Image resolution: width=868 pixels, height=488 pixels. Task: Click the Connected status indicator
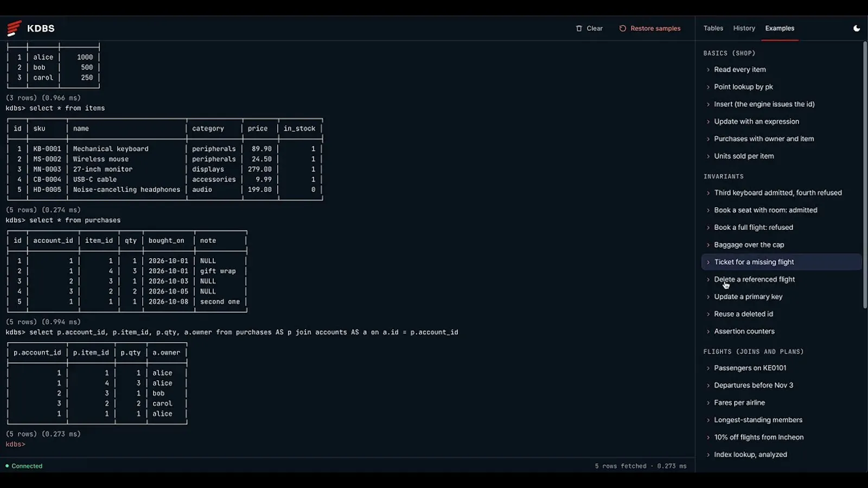pyautogui.click(x=24, y=466)
